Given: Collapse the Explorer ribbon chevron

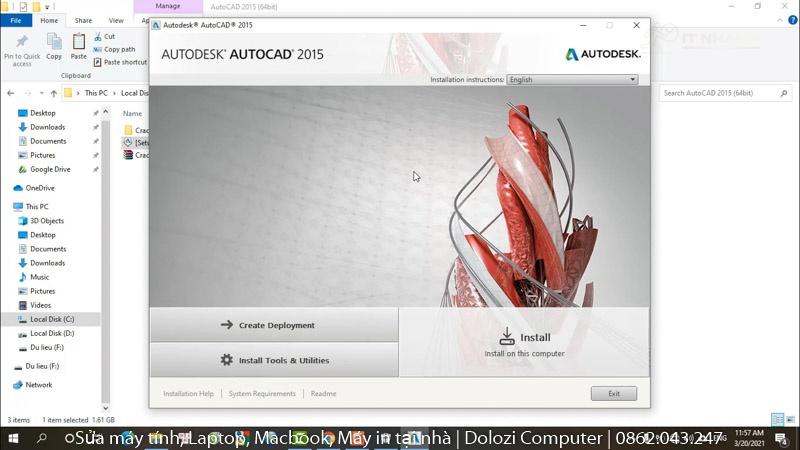Looking at the screenshot, I should tap(780, 20).
